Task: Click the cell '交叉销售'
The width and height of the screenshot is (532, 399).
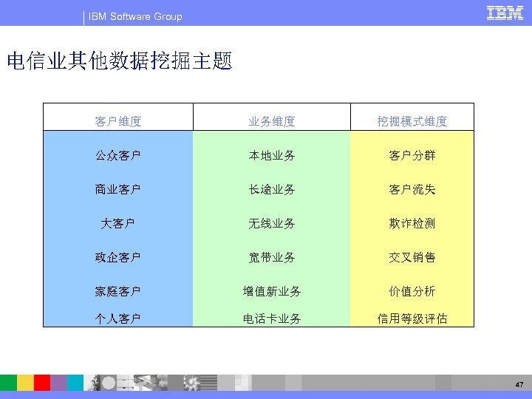Action: [x=412, y=258]
